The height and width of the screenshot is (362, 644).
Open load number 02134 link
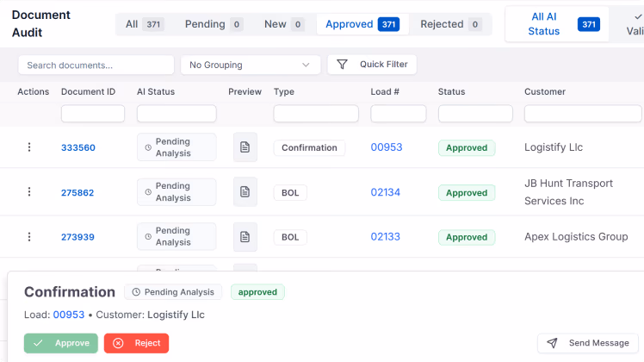click(385, 192)
